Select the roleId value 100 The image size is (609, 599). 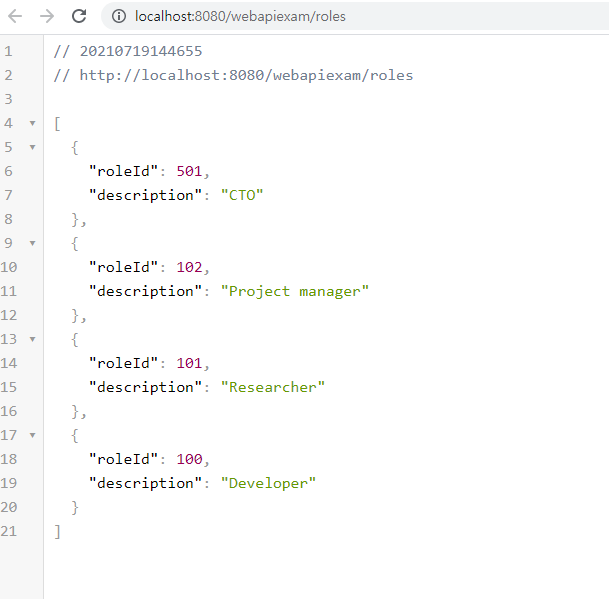189,459
